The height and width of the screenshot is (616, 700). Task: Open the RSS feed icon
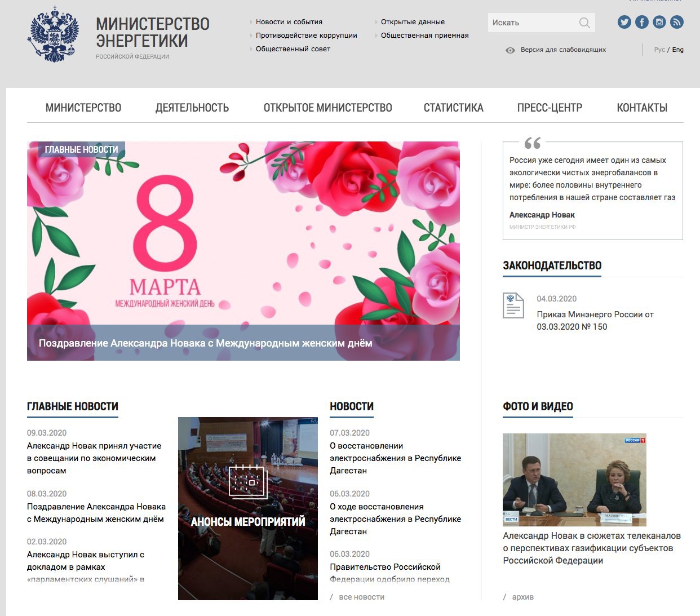(x=677, y=22)
